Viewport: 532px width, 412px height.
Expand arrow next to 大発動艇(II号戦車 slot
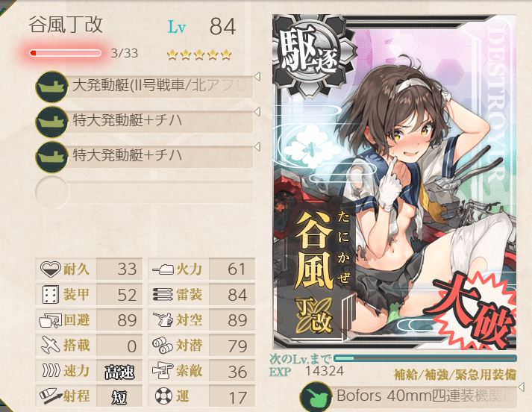tap(257, 77)
